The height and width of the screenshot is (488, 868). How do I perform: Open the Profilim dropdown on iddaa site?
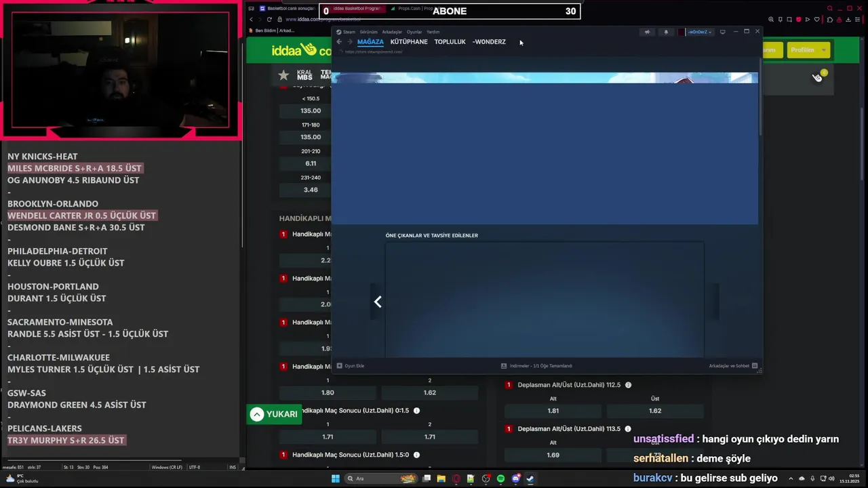(x=807, y=49)
